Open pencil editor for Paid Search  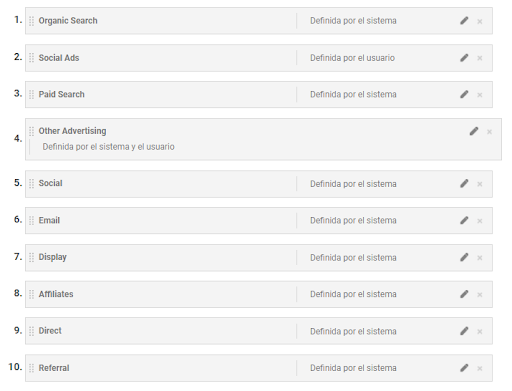point(464,94)
